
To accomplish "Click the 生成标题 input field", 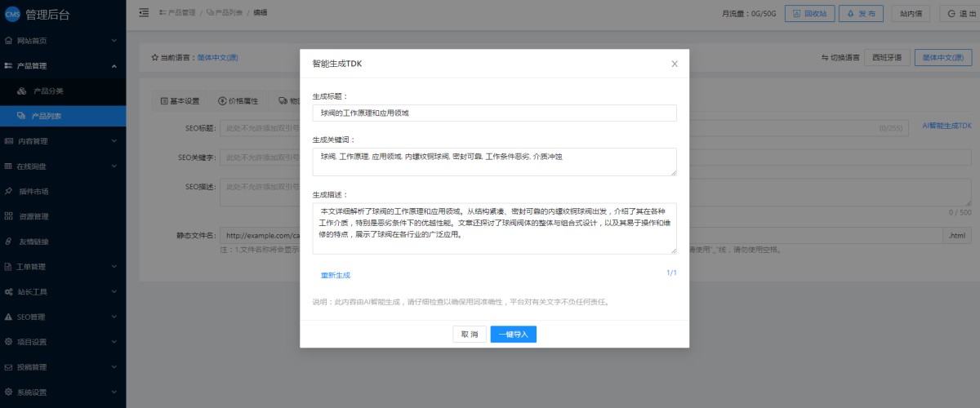I will pos(494,113).
